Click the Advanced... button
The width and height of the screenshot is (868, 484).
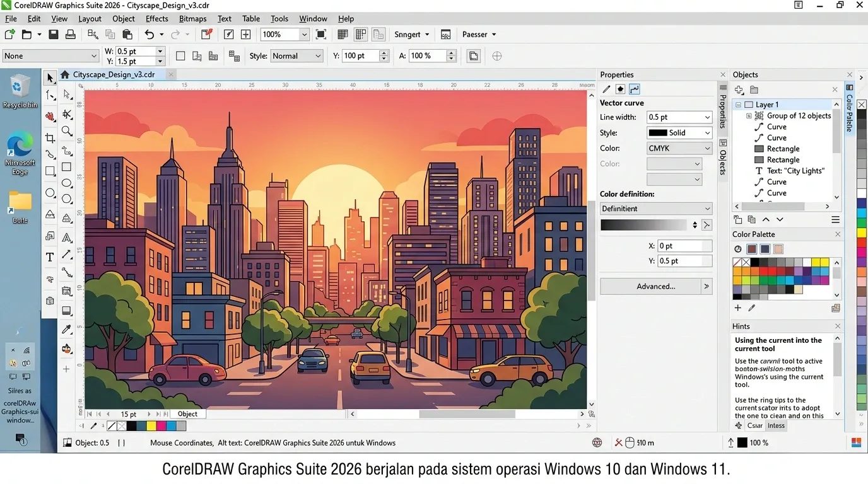point(651,286)
